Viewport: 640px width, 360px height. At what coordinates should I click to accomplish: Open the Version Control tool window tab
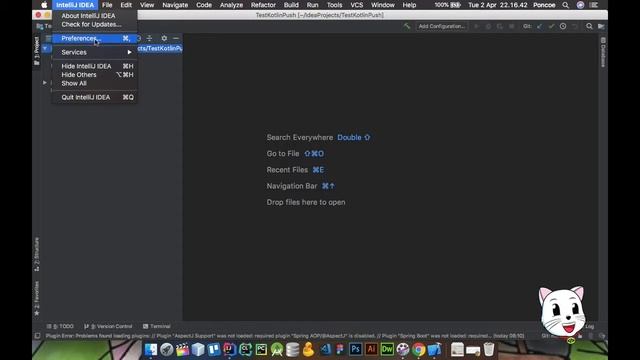[108, 326]
